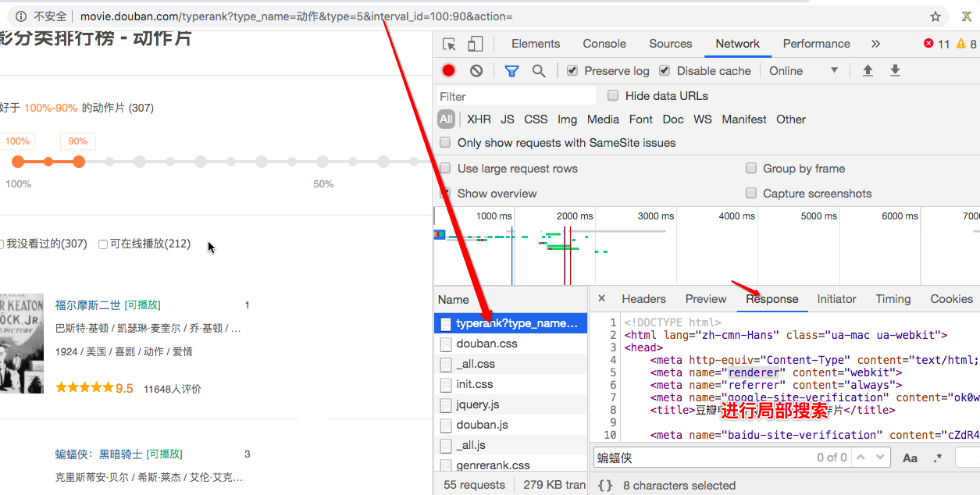Bookmark this page with the star icon
This screenshot has height=495, width=980.
935,16
